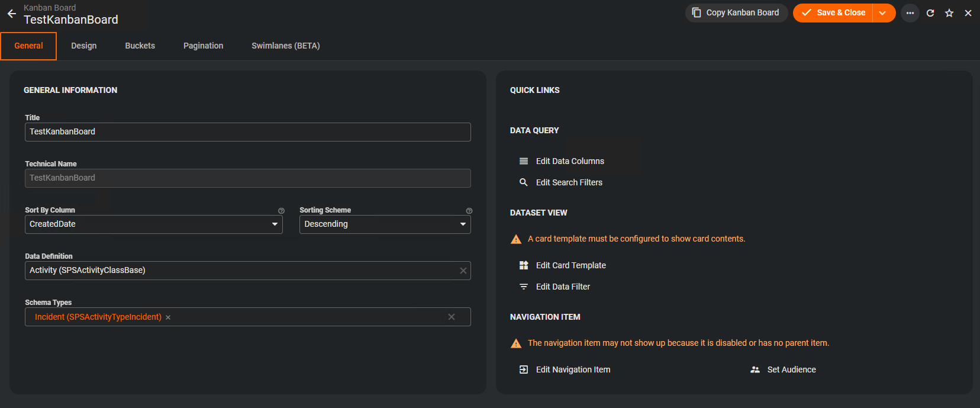
Task: Click the back arrow icon
Action: pyautogui.click(x=11, y=14)
